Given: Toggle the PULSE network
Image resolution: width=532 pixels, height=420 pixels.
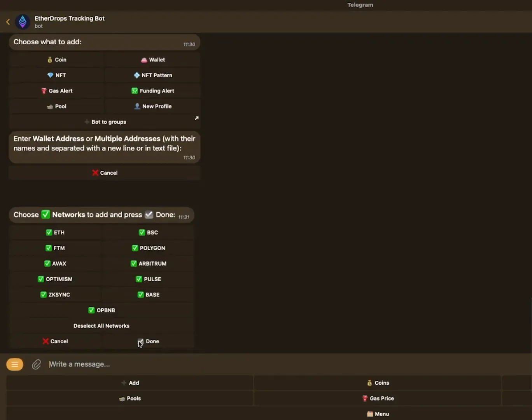Looking at the screenshot, I should pos(148,279).
